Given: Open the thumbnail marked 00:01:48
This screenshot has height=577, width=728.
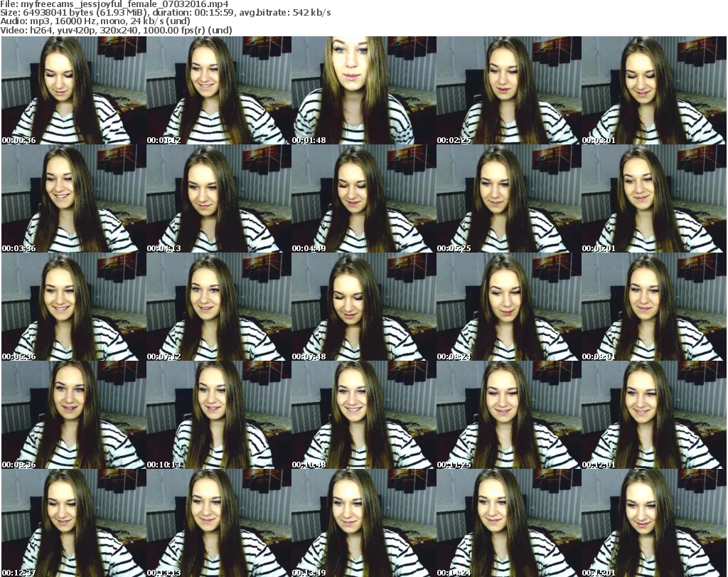Looking at the screenshot, I should point(363,90).
